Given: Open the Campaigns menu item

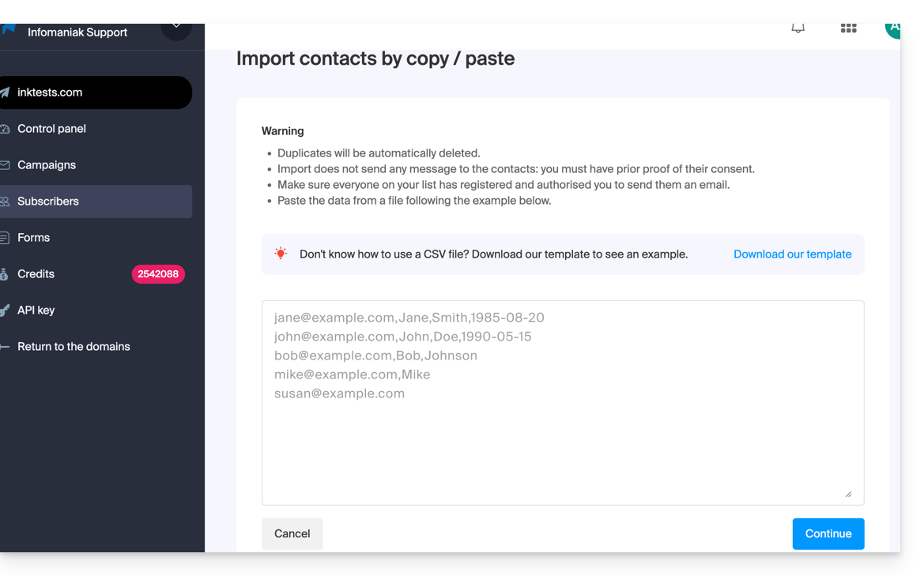Looking at the screenshot, I should [x=47, y=165].
